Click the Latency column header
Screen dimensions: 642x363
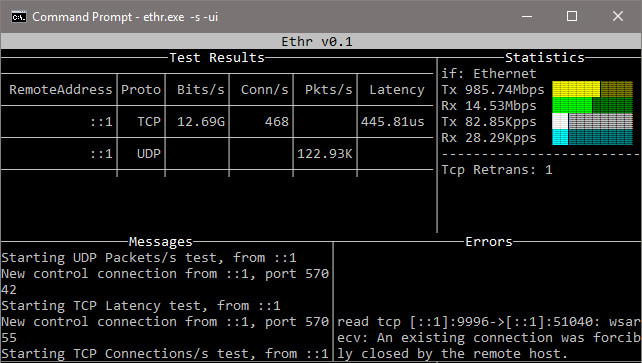tap(397, 90)
